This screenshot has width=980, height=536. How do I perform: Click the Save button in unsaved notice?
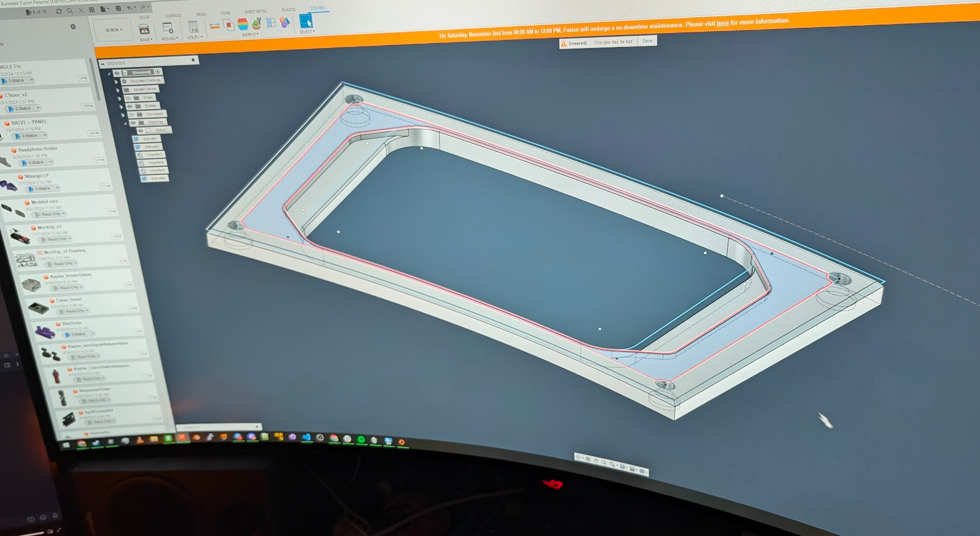pos(647,41)
